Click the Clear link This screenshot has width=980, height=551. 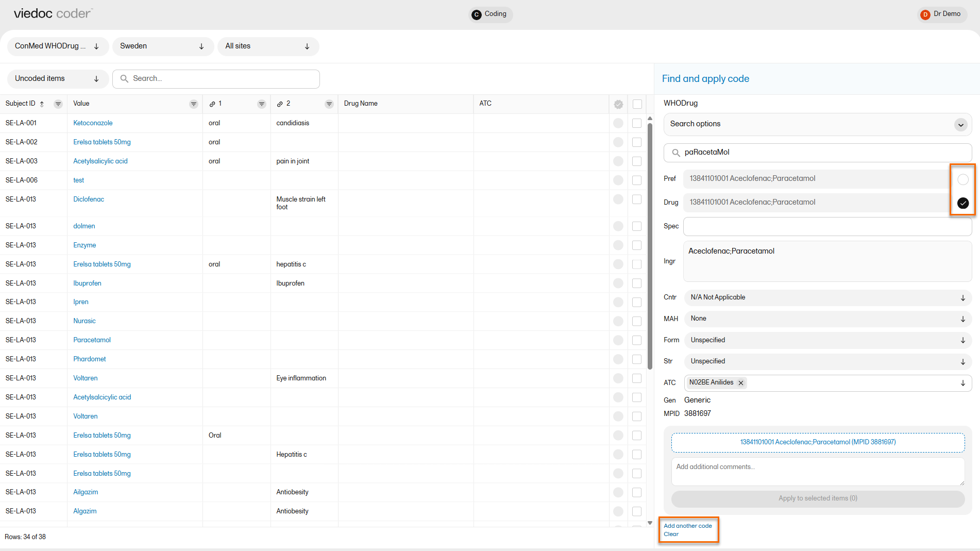671,534
